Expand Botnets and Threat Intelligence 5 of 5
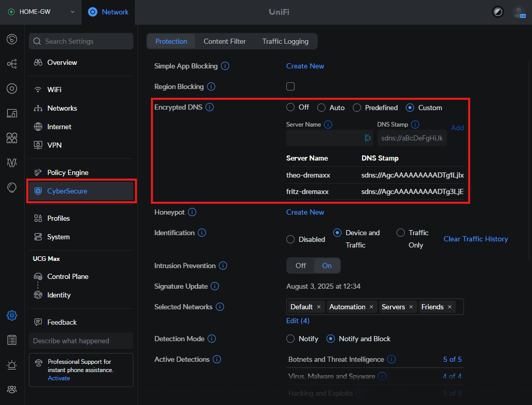 click(452, 359)
